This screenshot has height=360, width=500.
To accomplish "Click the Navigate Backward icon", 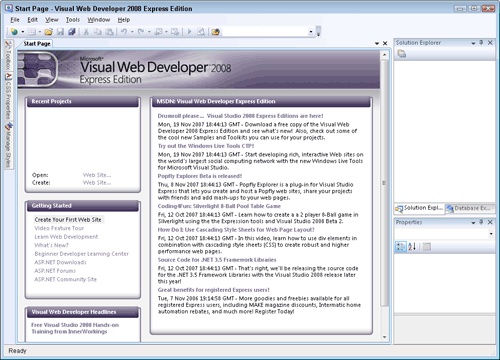I will (159, 32).
